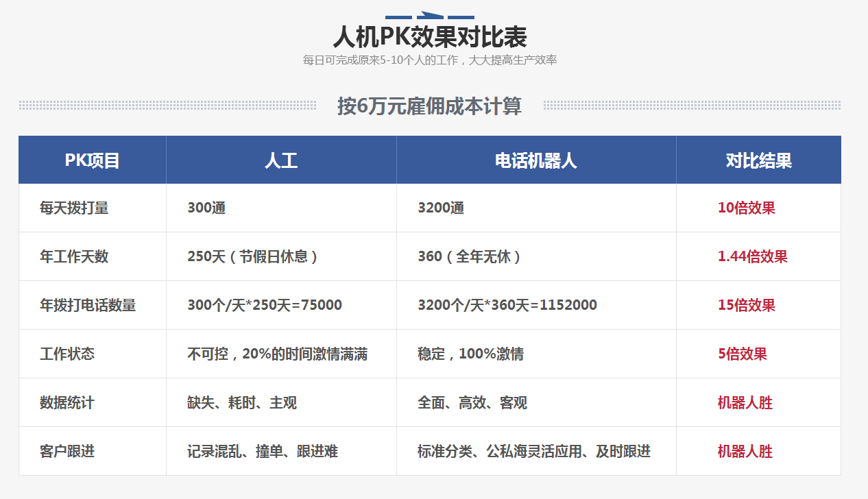Select the 每天拨打量 row label

point(74,208)
